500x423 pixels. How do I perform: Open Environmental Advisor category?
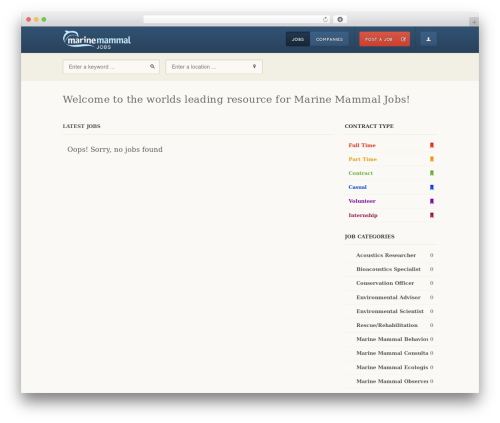(388, 297)
